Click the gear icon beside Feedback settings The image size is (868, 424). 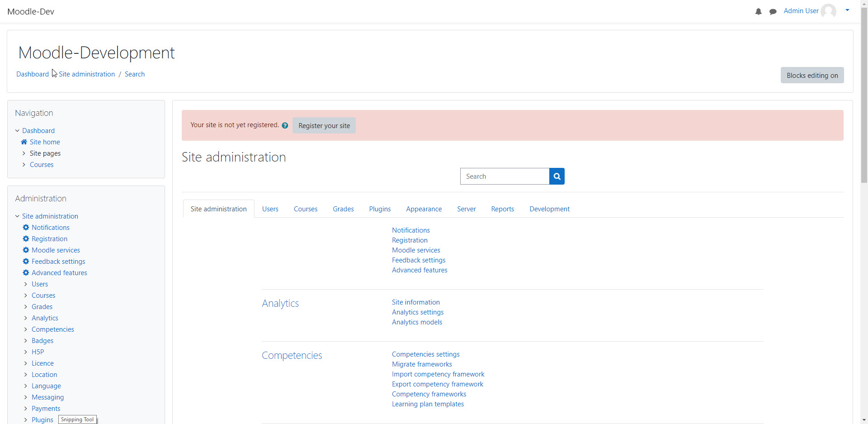point(26,261)
